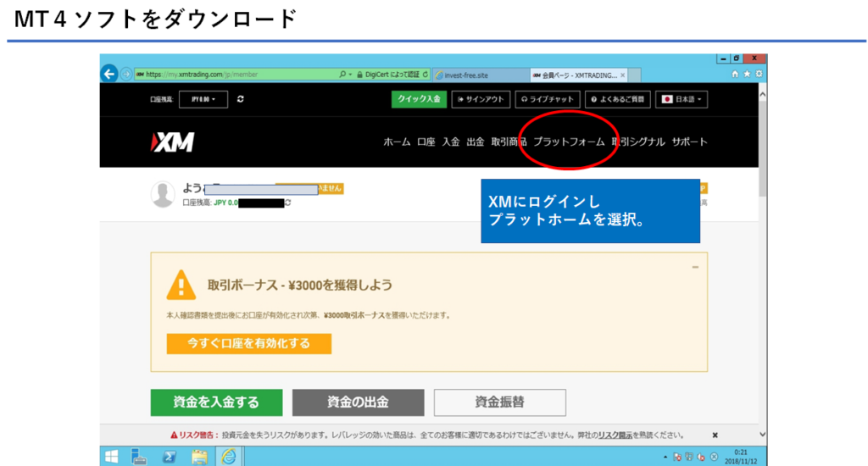
Task: Open よくあるご質問 button
Action: click(617, 99)
